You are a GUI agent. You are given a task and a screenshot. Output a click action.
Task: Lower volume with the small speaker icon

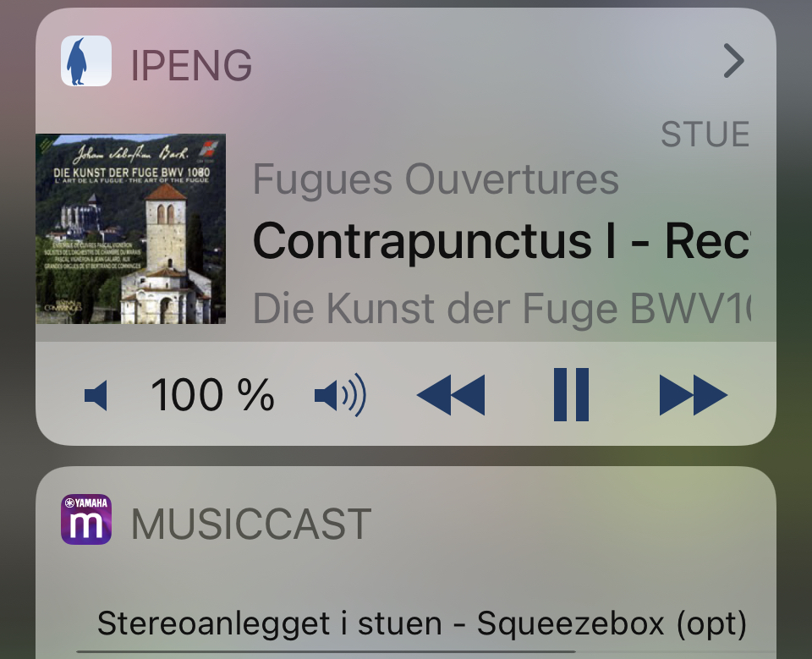click(x=96, y=395)
